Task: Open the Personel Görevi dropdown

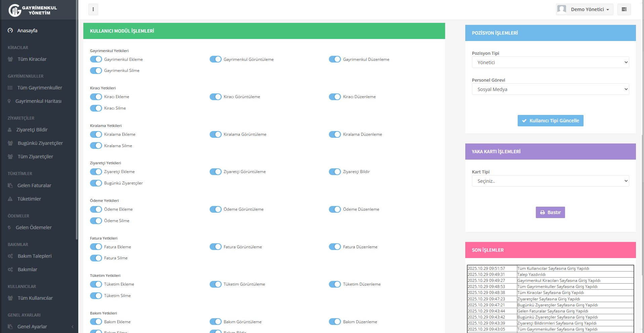Action: [550, 89]
